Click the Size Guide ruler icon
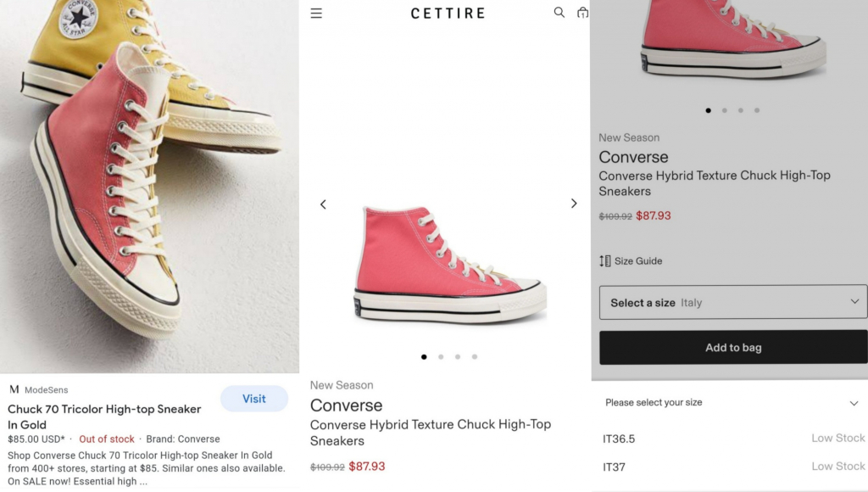 [605, 261]
